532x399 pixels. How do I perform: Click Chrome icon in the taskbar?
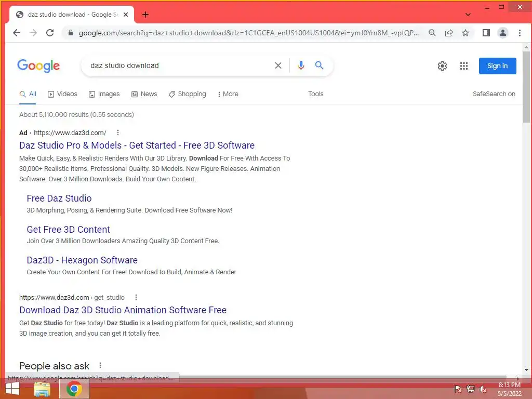(x=74, y=389)
